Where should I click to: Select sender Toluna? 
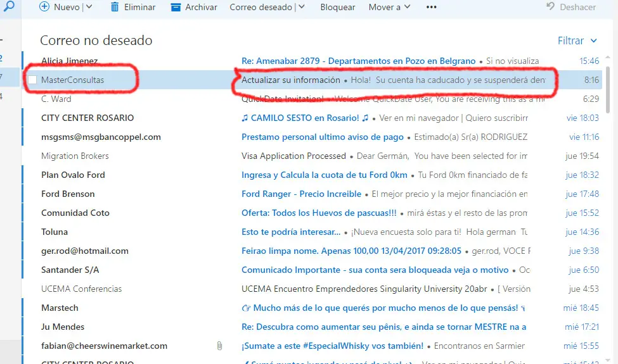pos(55,232)
